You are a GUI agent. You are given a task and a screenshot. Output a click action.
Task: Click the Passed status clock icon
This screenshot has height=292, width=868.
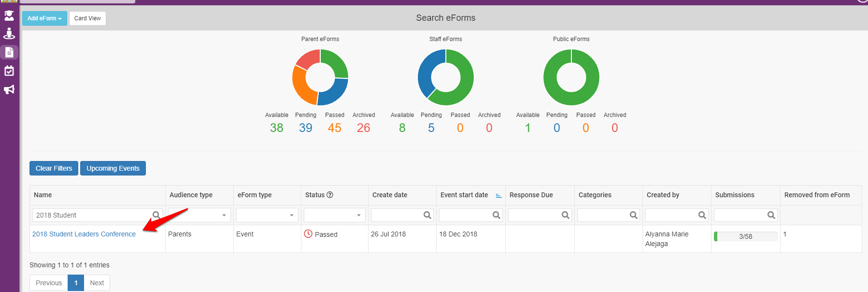click(x=308, y=234)
